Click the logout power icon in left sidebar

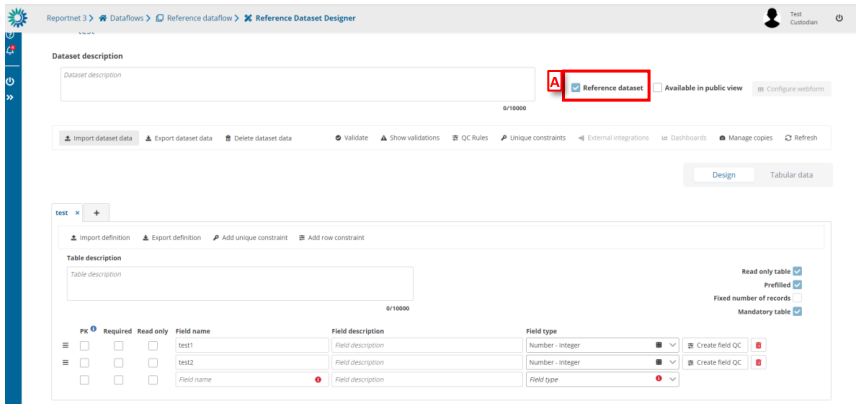(x=10, y=81)
